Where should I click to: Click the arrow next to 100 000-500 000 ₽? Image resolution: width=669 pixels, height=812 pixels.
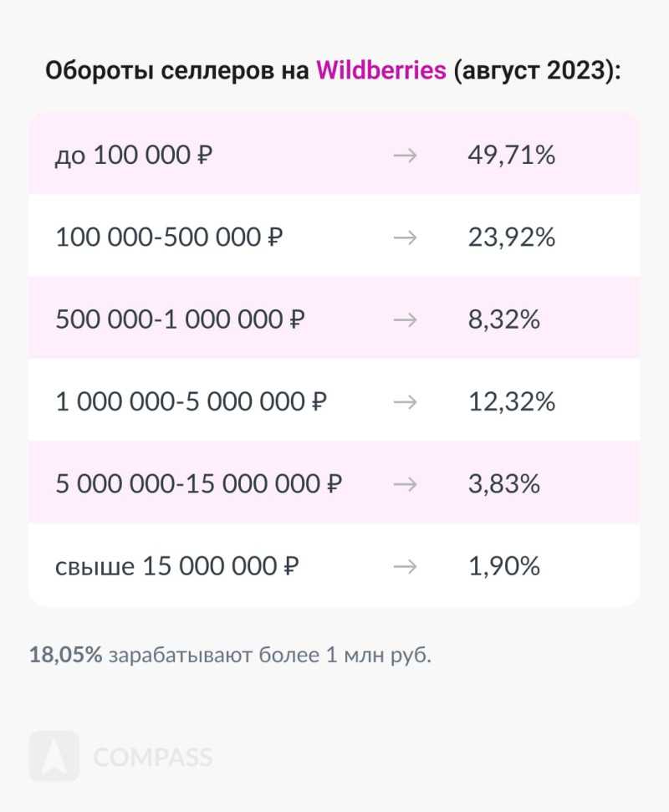pyautogui.click(x=405, y=237)
